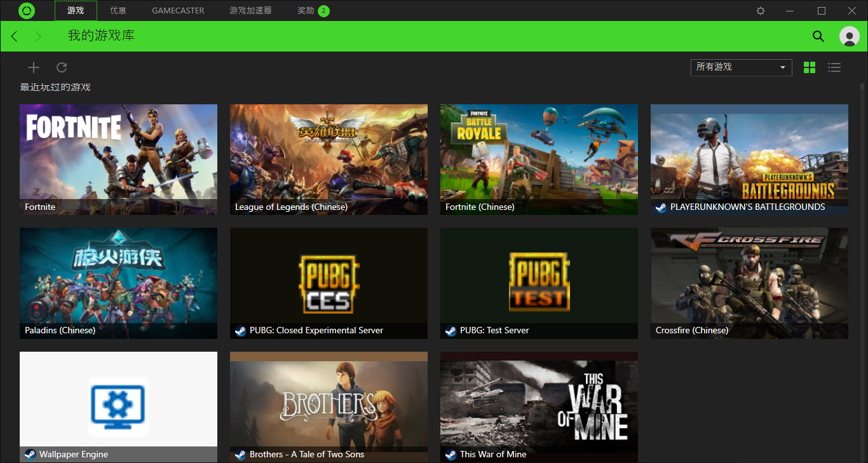868x463 pixels.
Task: Minimize the Razer Cortex window
Action: coord(790,11)
